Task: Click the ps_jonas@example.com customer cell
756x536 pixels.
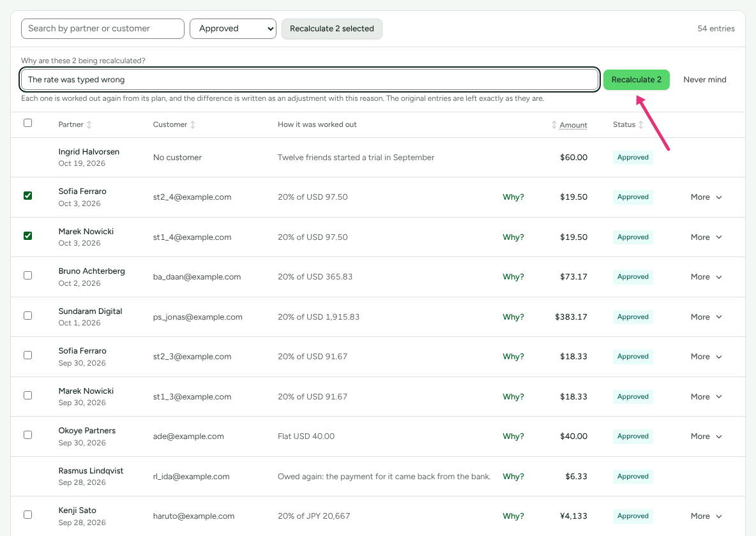Action: 198,316
